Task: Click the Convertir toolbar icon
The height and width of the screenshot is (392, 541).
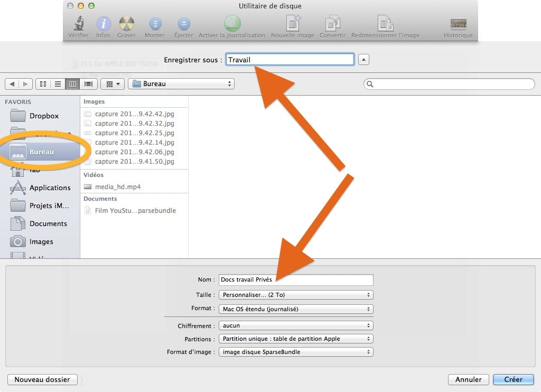Action: [333, 23]
